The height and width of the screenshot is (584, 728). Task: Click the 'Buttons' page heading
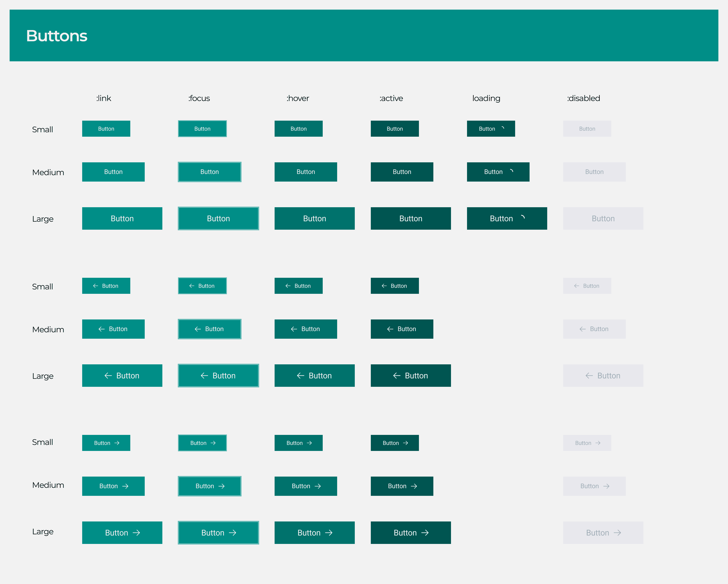pyautogui.click(x=57, y=36)
